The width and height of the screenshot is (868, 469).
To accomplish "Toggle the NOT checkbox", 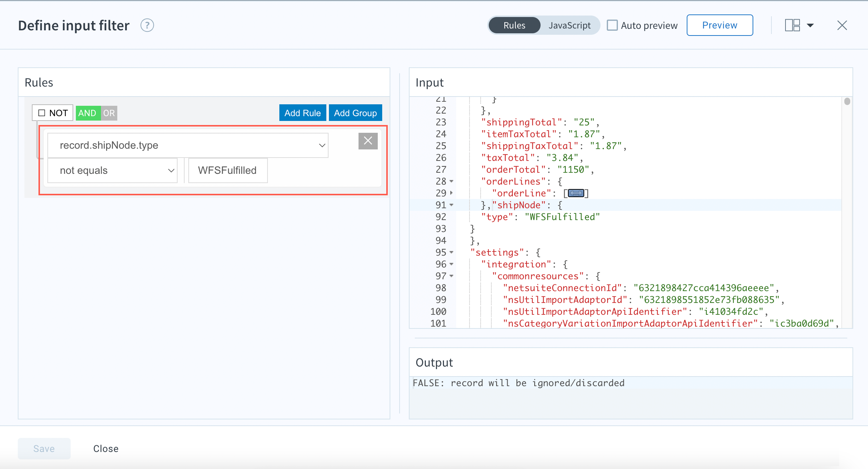I will (x=41, y=113).
